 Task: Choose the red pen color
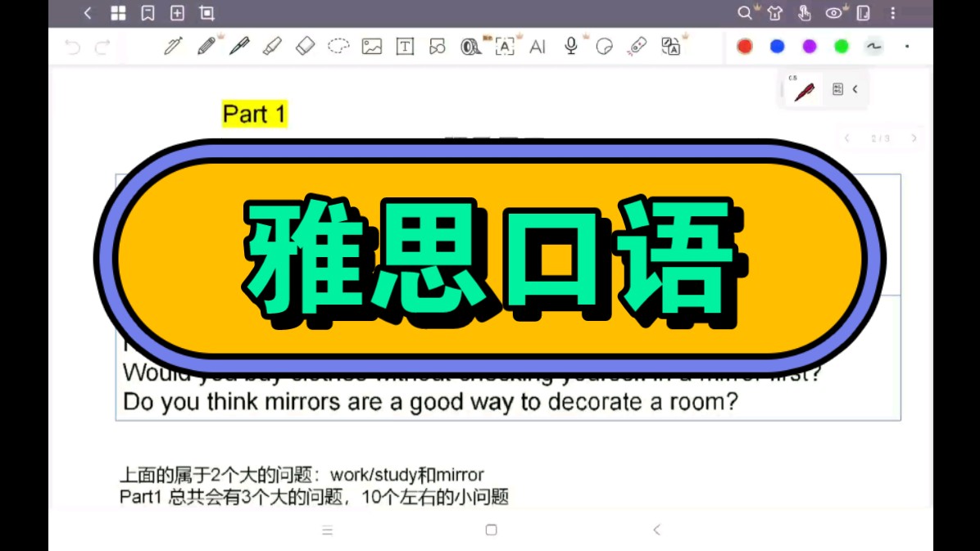[744, 46]
